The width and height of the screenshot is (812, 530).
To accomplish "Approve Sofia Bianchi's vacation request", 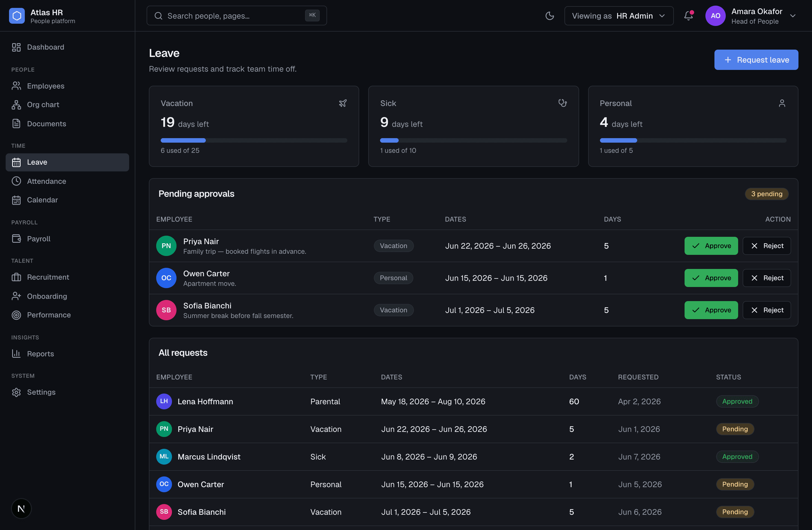I will 711,310.
